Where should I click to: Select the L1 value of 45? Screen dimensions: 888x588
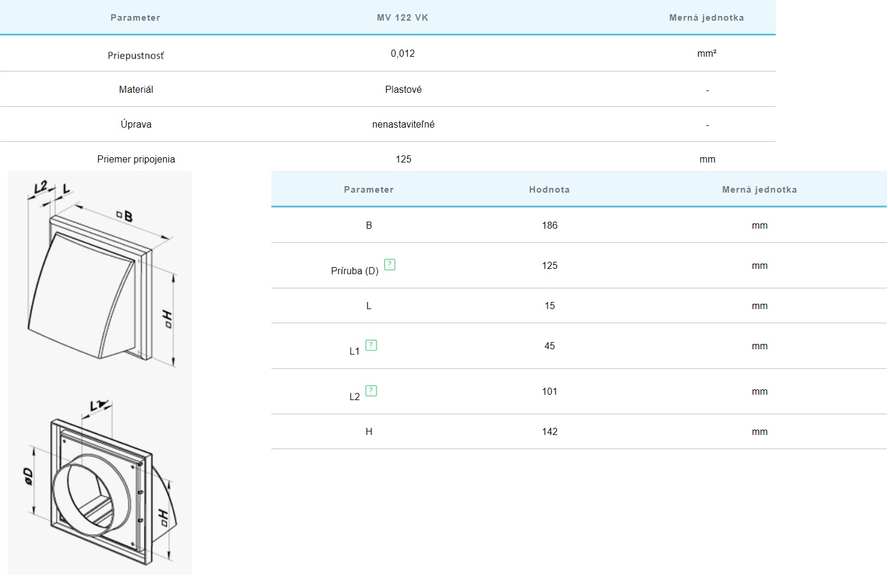[549, 346]
